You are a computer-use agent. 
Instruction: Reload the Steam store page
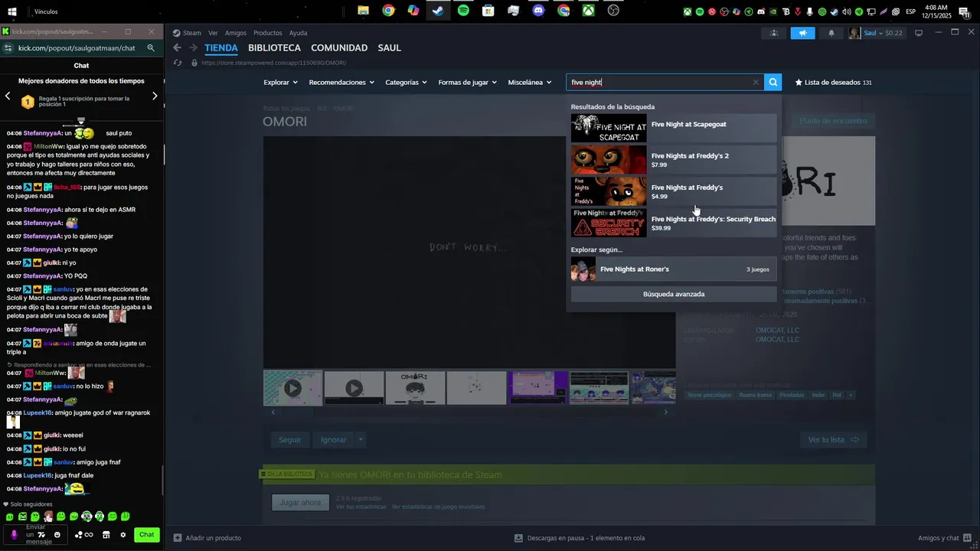point(178,63)
